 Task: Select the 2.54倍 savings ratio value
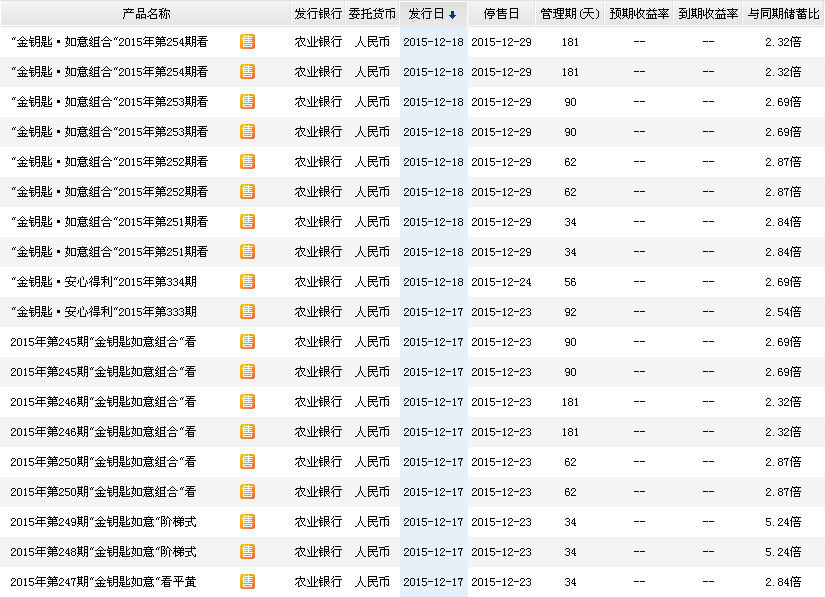(783, 312)
